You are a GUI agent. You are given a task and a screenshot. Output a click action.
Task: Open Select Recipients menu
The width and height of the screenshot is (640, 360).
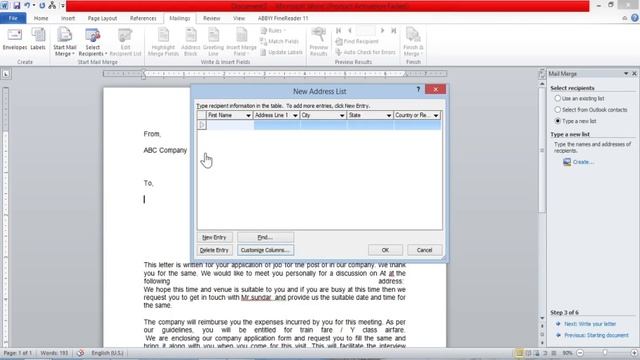92,42
